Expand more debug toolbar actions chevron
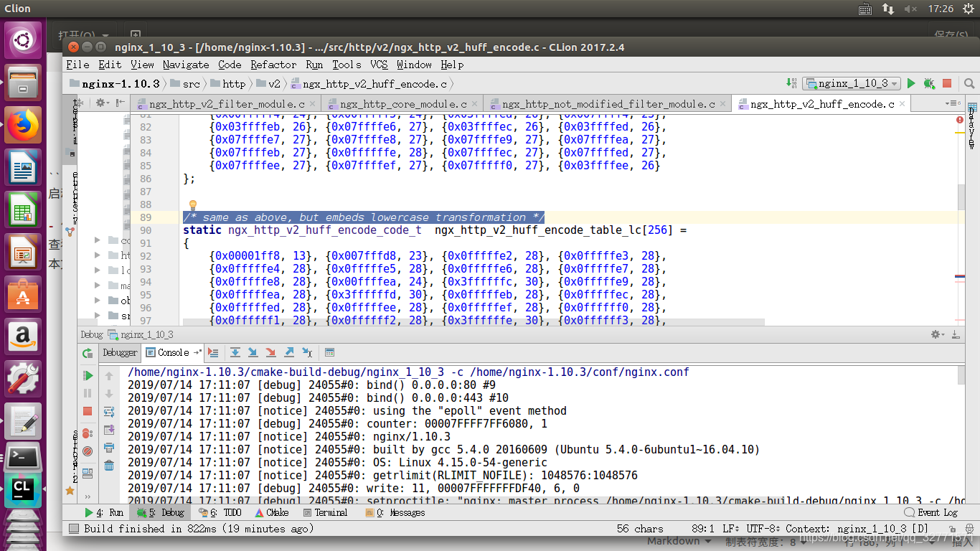The width and height of the screenshot is (980, 551). pos(88,496)
